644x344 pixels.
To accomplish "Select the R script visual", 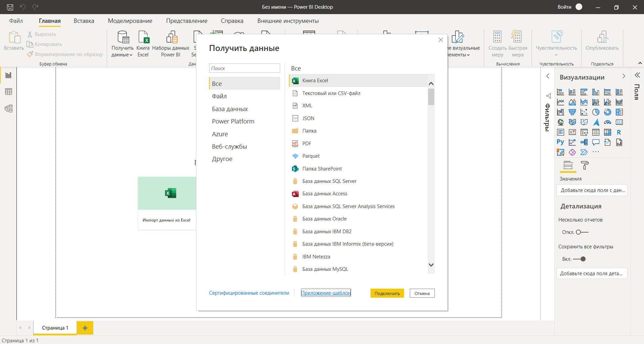I will pyautogui.click(x=619, y=132).
